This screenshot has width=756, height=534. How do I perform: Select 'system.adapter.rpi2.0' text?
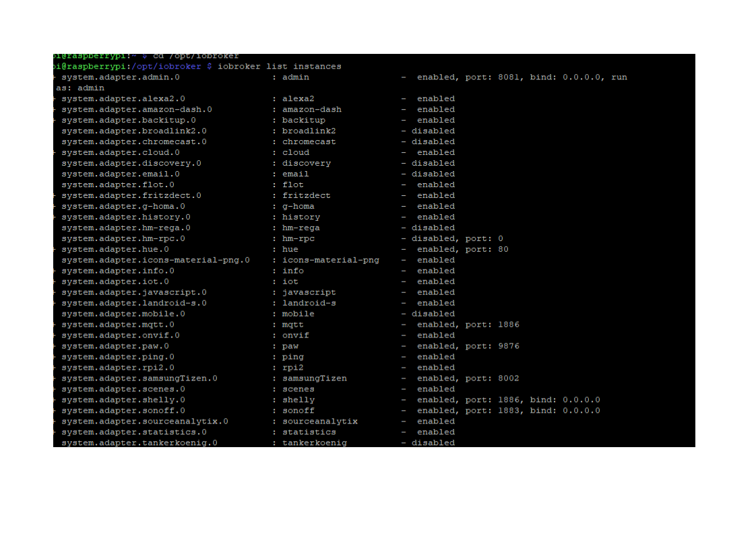point(118,368)
